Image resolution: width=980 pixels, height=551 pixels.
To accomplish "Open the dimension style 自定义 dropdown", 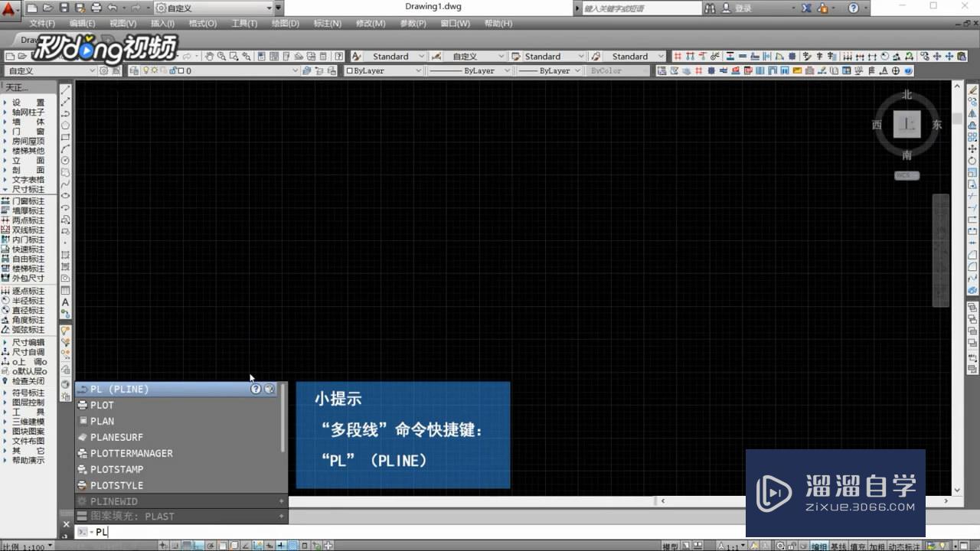I will point(474,56).
